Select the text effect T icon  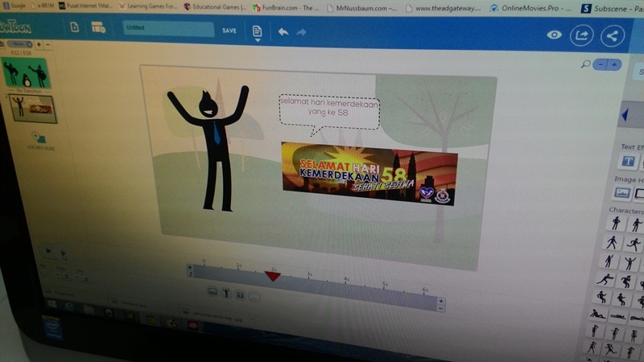pyautogui.click(x=629, y=162)
